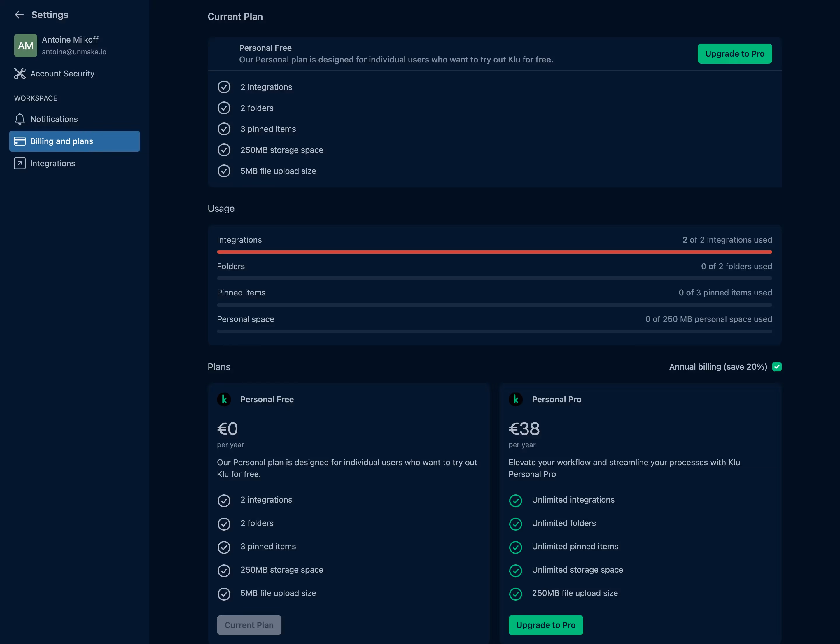Viewport: 840px width, 644px height.
Task: Select Billing and plans in sidebar
Action: click(62, 141)
